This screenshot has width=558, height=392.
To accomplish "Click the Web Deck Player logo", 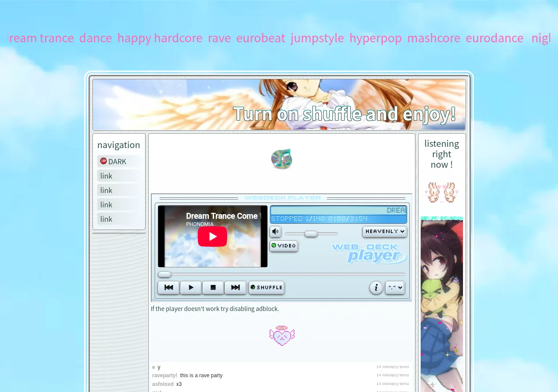I will click(x=369, y=253).
